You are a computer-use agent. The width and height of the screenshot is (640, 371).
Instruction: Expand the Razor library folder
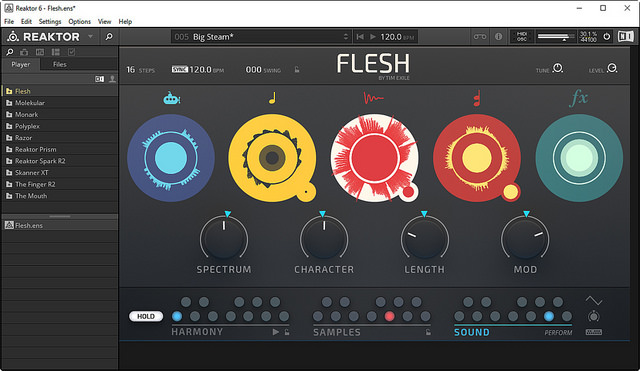point(9,138)
